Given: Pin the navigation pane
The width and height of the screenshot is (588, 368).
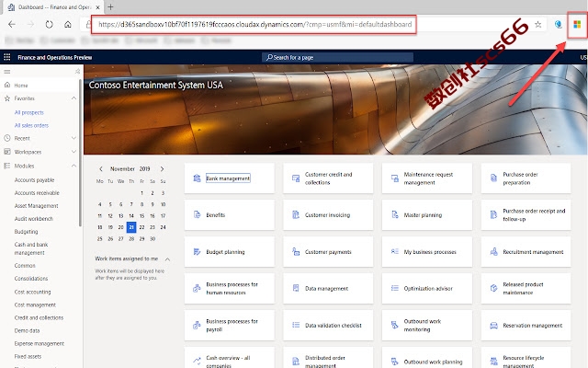Looking at the screenshot, I should click(77, 71).
